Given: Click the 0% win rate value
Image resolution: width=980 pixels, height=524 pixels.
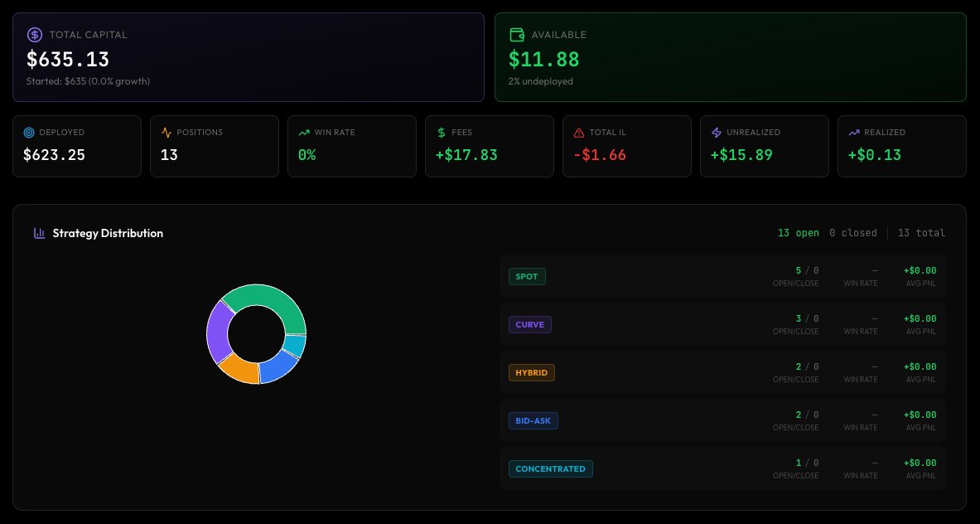Looking at the screenshot, I should (307, 155).
